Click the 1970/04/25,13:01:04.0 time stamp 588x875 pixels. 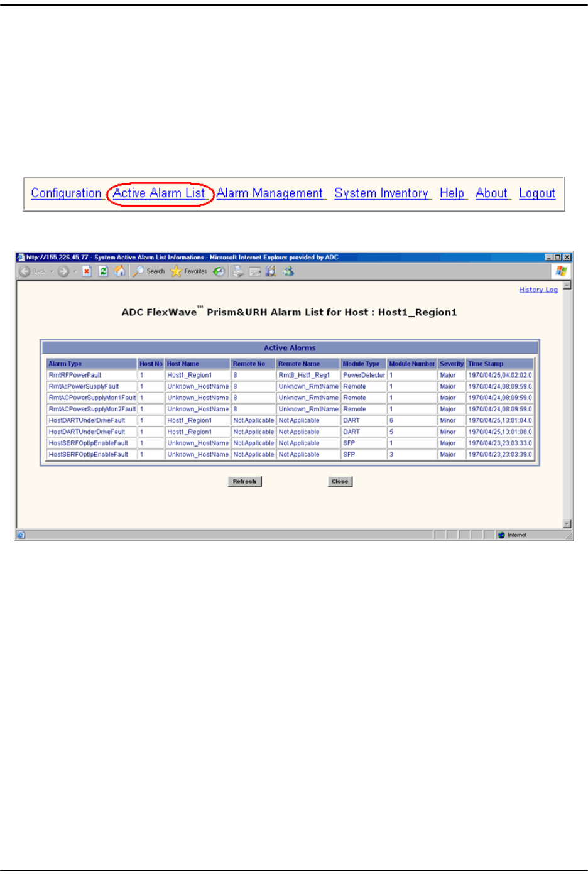pyautogui.click(x=500, y=420)
